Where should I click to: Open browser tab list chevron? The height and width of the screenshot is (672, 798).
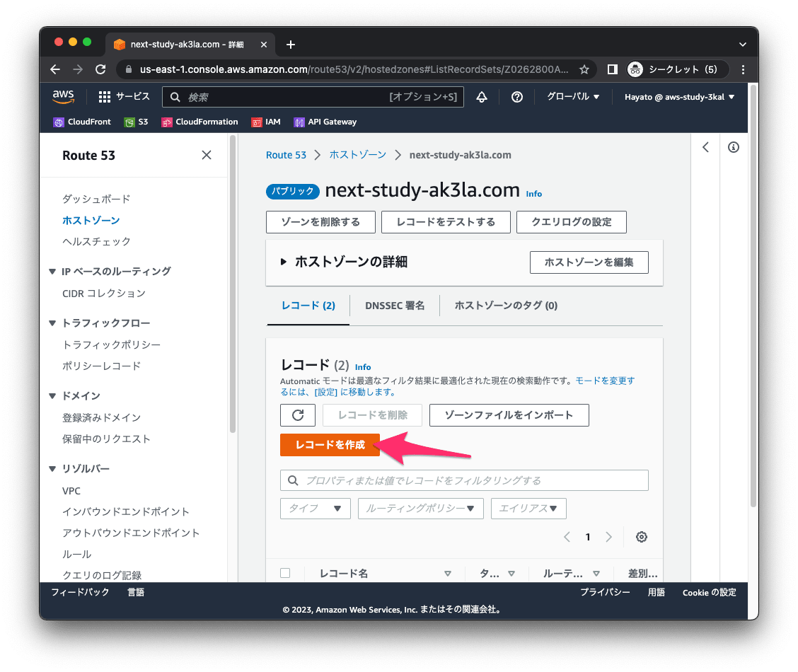click(743, 45)
